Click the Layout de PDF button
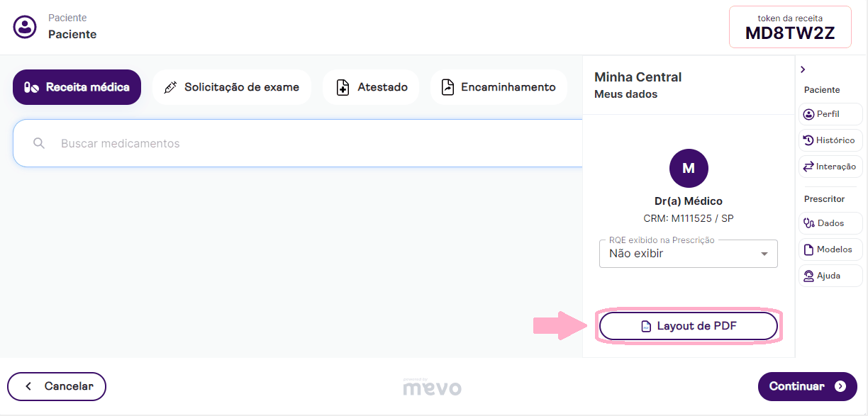Image resolution: width=868 pixels, height=416 pixels. click(x=688, y=326)
